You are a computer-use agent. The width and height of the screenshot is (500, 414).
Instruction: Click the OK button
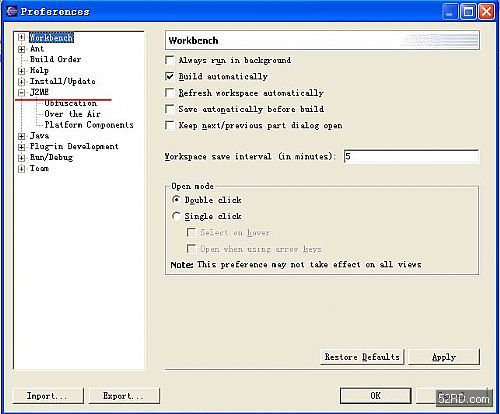[375, 396]
